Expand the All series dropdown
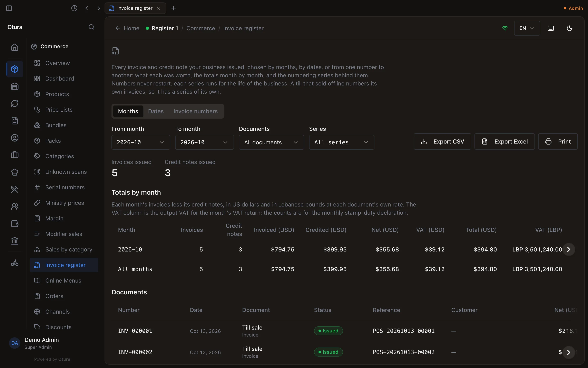This screenshot has width=588, height=368. (341, 142)
